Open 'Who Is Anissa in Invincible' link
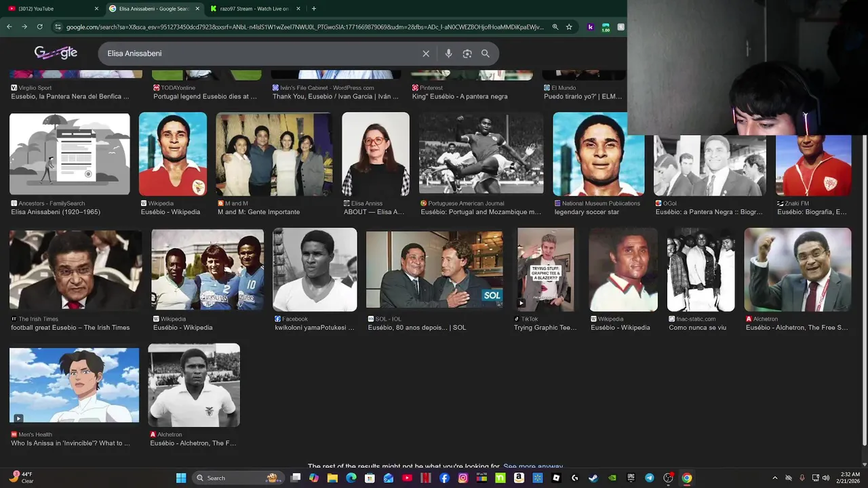 70,443
